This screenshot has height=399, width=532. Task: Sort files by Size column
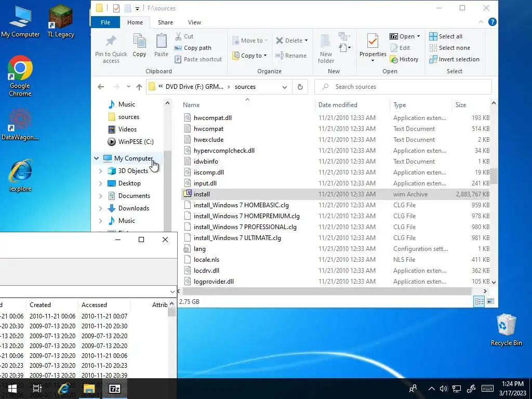point(471,105)
